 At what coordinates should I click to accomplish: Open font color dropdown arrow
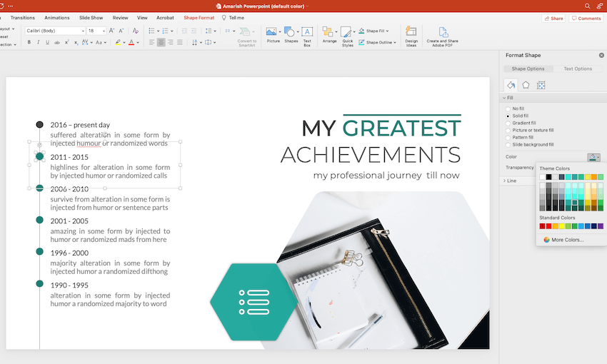coord(138,43)
